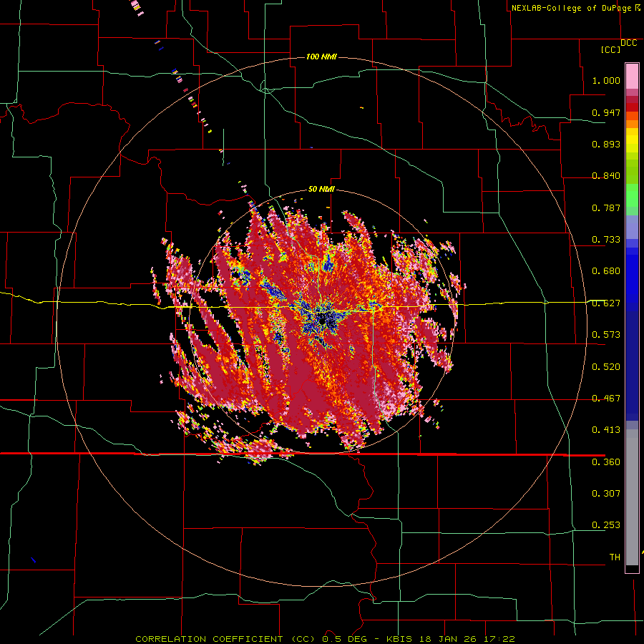This screenshot has height=644, width=644.
Task: Select the 0.307 scale value
Action: (x=606, y=494)
